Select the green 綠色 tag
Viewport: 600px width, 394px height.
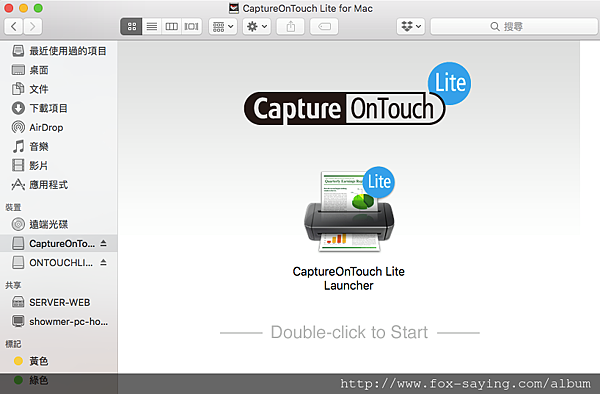pos(59,380)
